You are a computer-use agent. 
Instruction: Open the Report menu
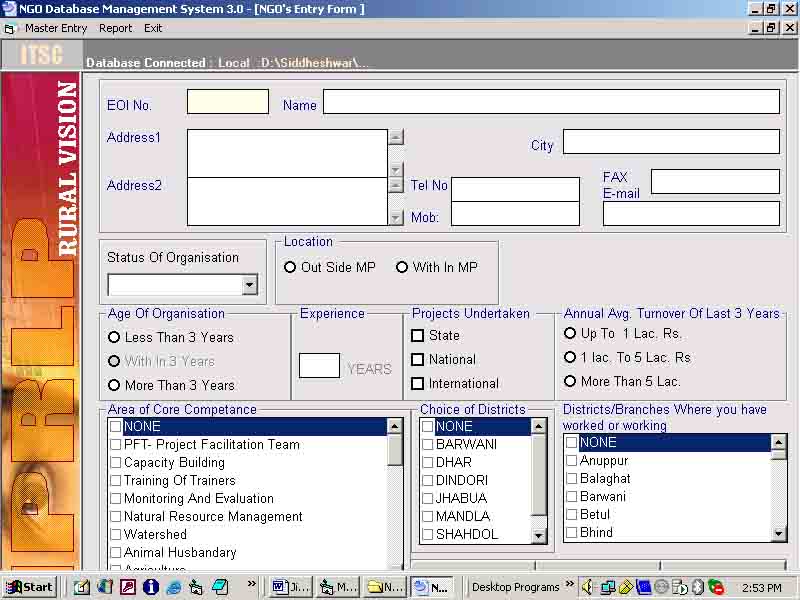(x=115, y=29)
